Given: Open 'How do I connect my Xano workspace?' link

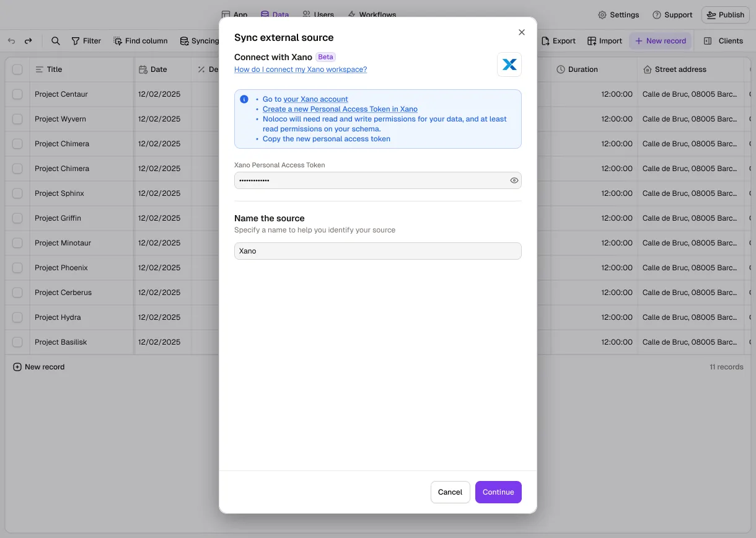Looking at the screenshot, I should pyautogui.click(x=301, y=69).
